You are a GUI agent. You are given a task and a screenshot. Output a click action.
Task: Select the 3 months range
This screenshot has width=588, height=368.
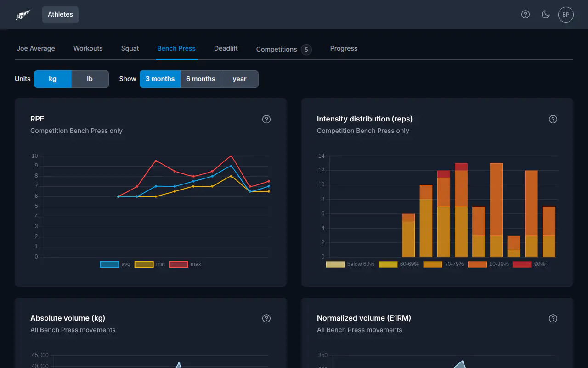coord(160,79)
